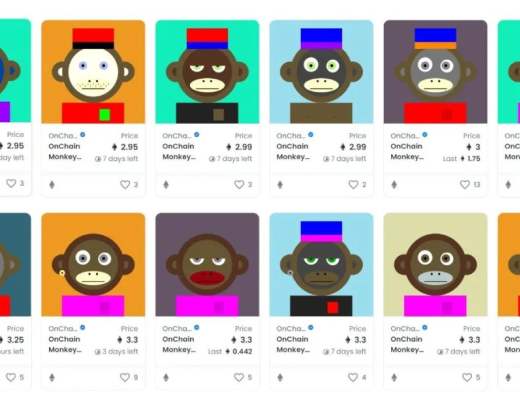Click Ethereum icon below grey-face monkey card
Viewport: 520px width, 400px height.
click(x=394, y=185)
